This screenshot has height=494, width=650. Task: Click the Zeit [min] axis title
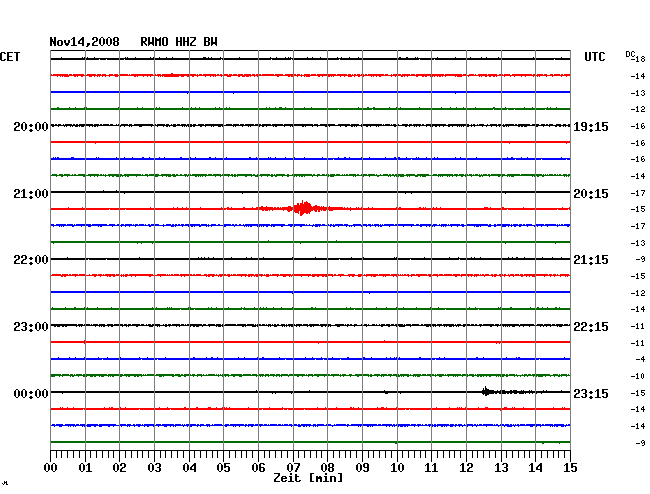(308, 478)
